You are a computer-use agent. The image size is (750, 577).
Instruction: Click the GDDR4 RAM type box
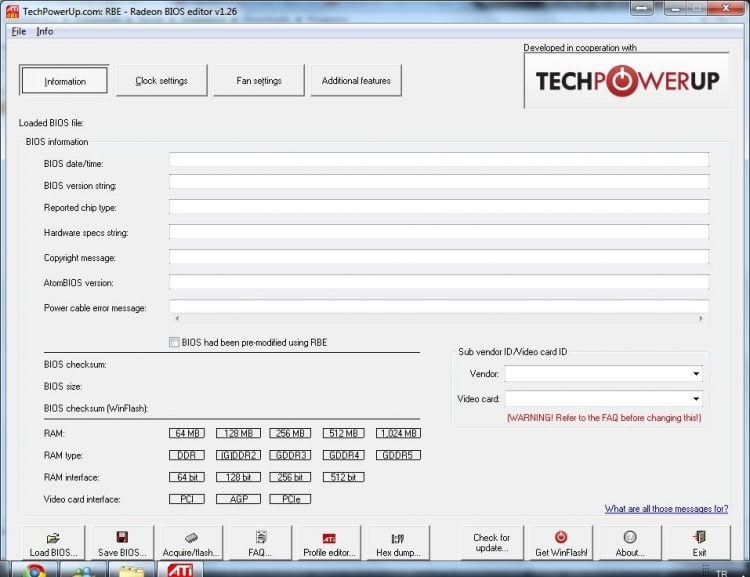coord(343,455)
